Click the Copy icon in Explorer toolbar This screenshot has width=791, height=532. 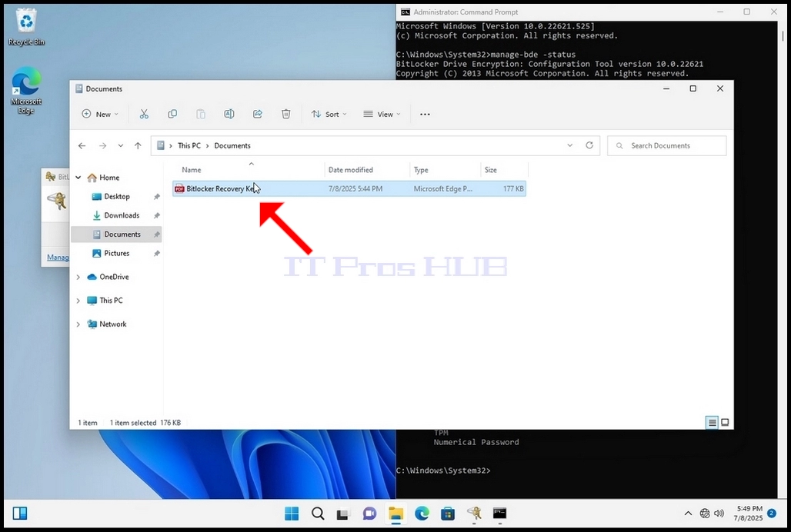[172, 115]
